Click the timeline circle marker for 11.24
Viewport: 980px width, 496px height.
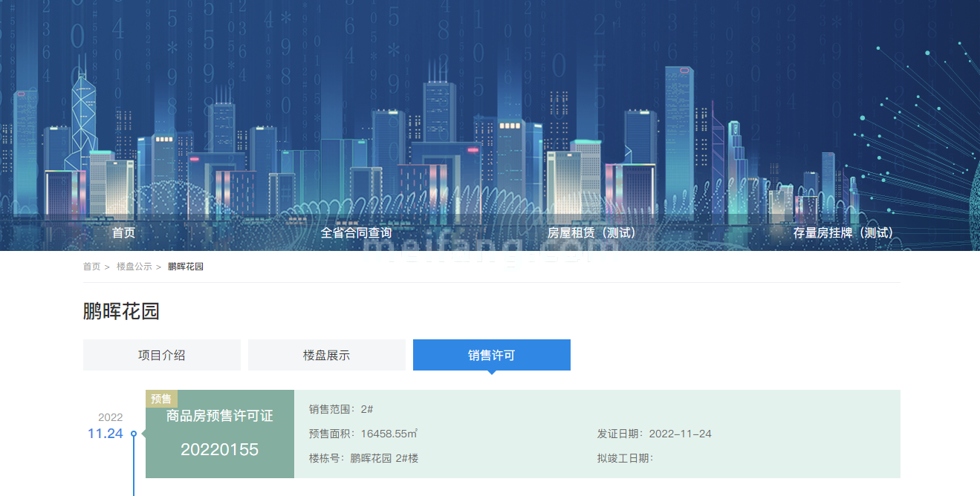[x=134, y=434]
